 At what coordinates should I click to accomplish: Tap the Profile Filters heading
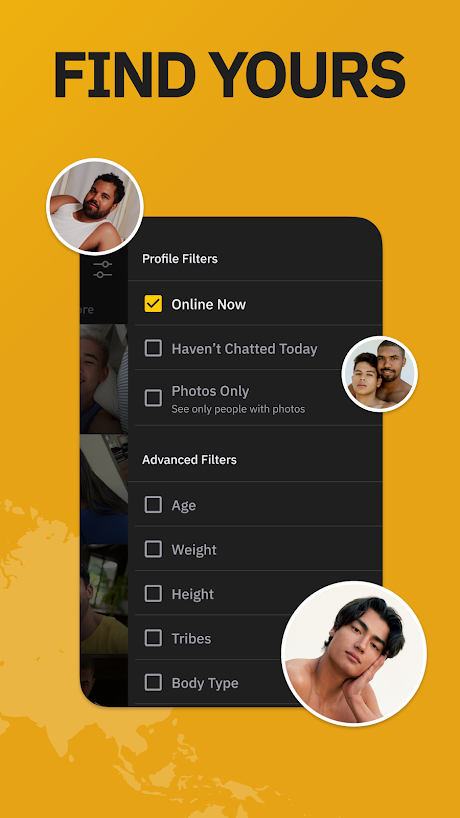[180, 259]
